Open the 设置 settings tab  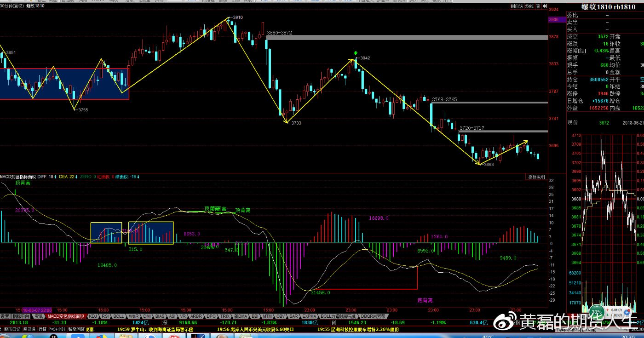click(x=5, y=316)
